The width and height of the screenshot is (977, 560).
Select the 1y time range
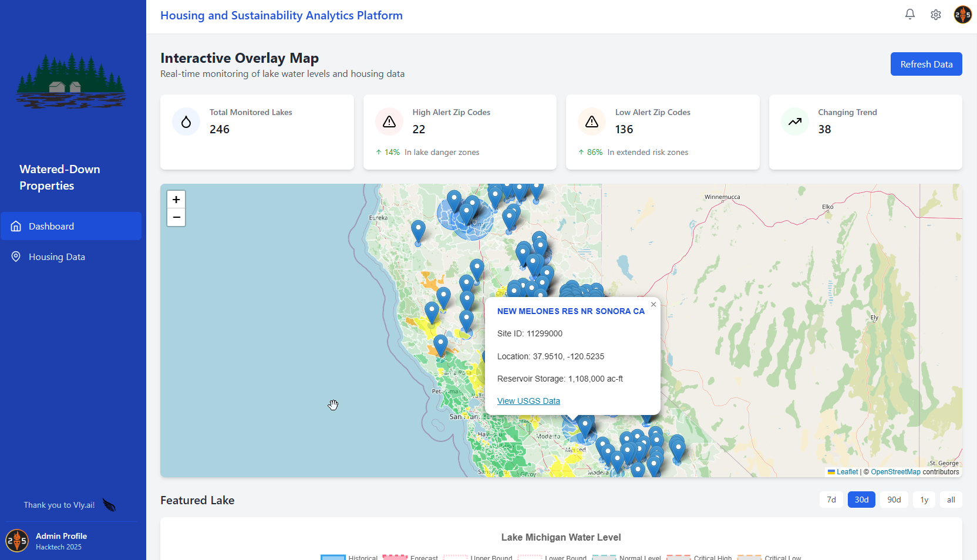coord(924,500)
